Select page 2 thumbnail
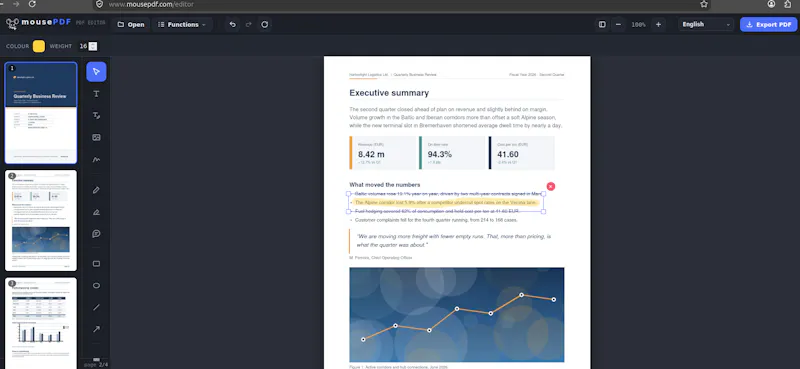Viewport: 800px width, 369px height. (41, 220)
